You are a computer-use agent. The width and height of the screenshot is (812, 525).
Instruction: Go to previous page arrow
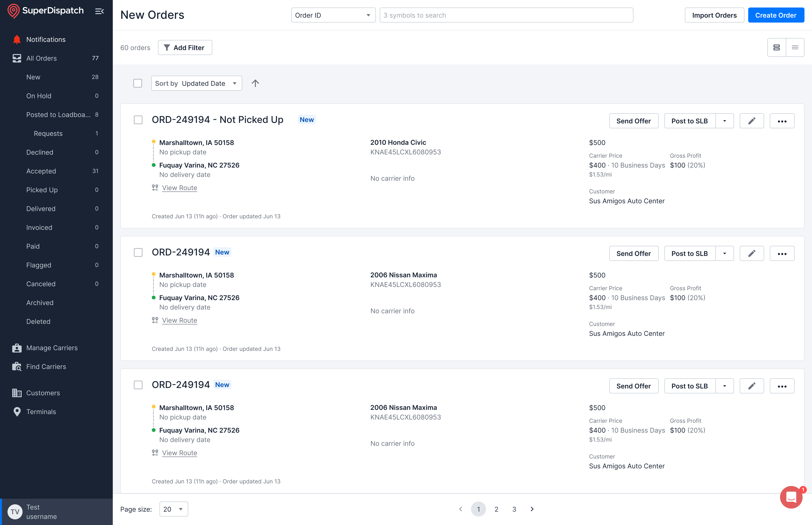[461, 509]
